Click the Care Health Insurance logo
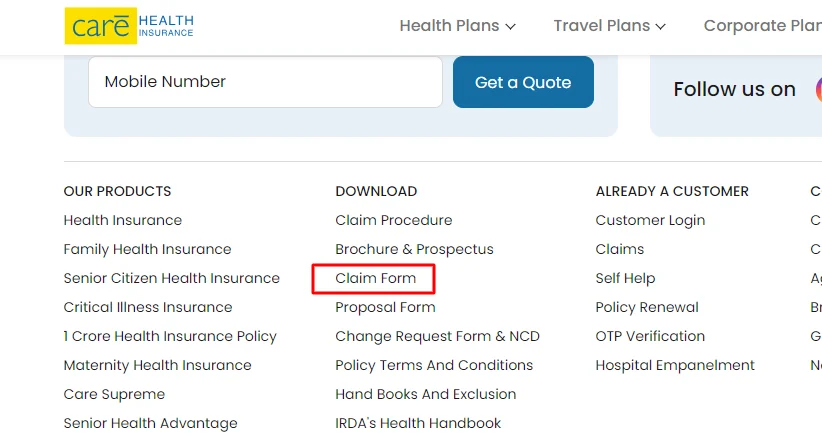This screenshot has height=438, width=822. click(x=129, y=26)
